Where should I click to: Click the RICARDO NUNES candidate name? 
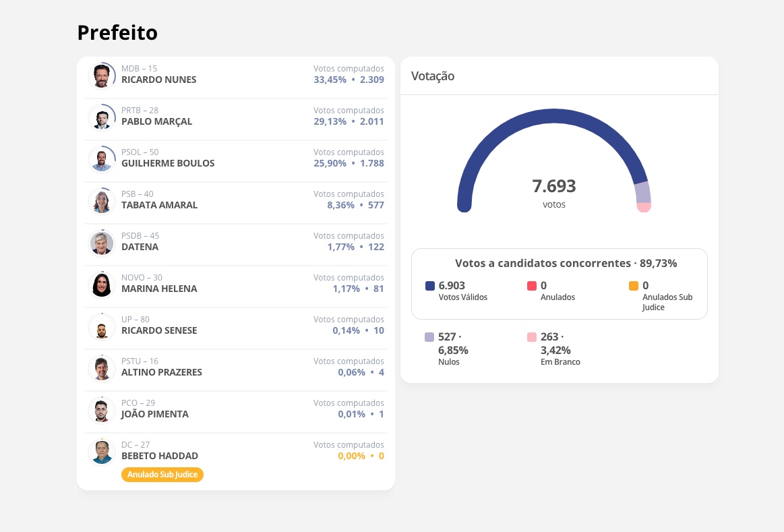click(159, 80)
